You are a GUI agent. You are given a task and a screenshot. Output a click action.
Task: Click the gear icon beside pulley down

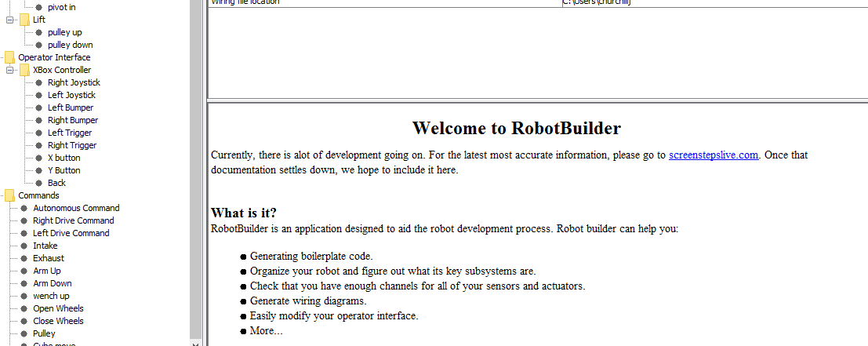[x=38, y=46]
